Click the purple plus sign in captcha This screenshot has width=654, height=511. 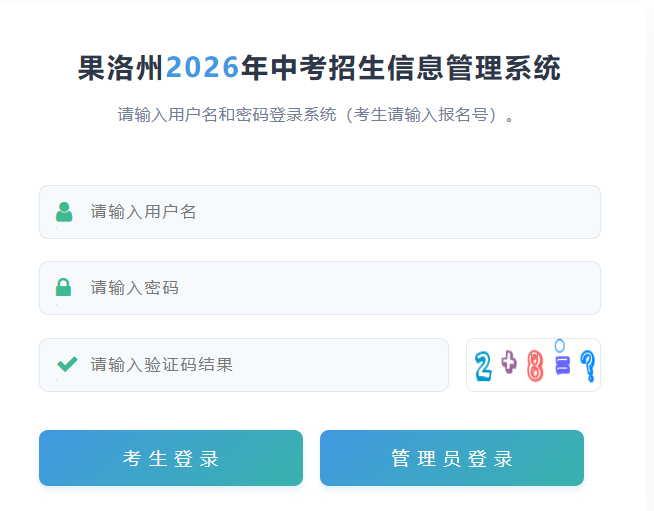pos(509,362)
